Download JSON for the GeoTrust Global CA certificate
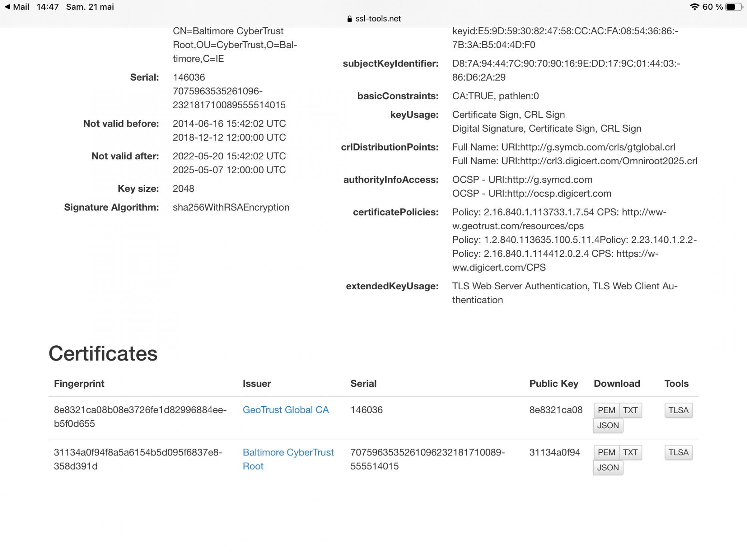The width and height of the screenshot is (747, 560). point(608,425)
